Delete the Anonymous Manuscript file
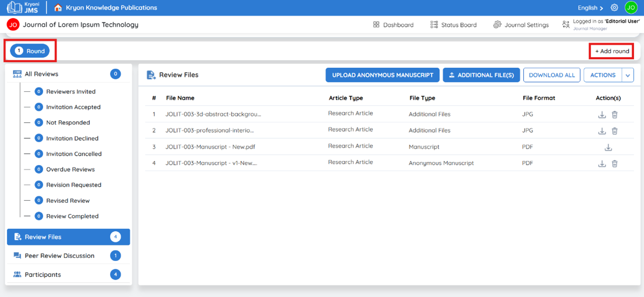 click(x=614, y=164)
